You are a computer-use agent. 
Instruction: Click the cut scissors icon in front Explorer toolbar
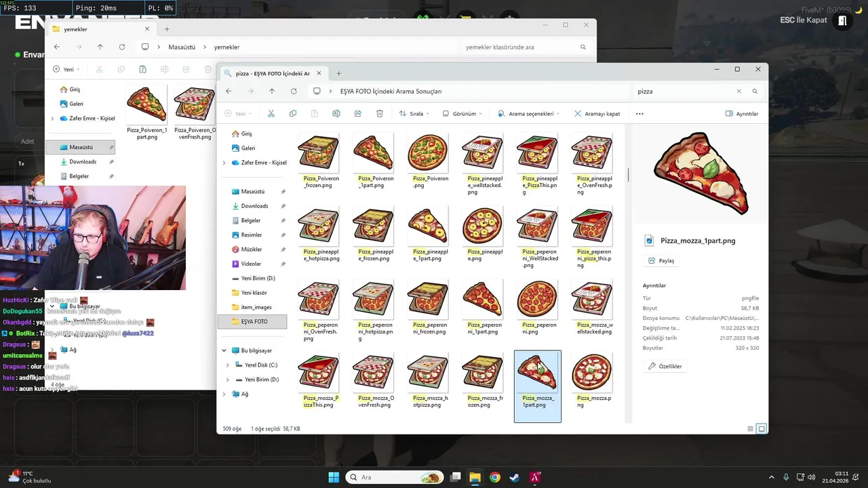click(x=271, y=114)
